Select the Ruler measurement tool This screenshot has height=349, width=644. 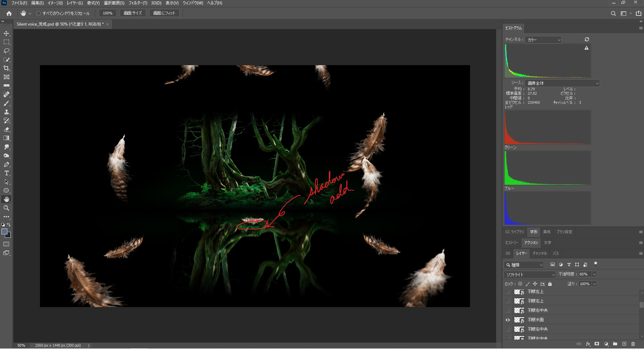[x=6, y=86]
